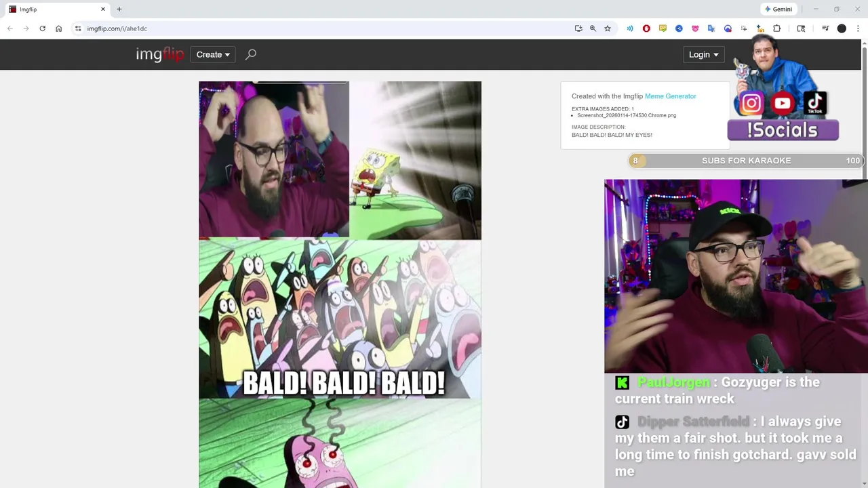
Task: Click the Gemini button
Action: tap(778, 9)
